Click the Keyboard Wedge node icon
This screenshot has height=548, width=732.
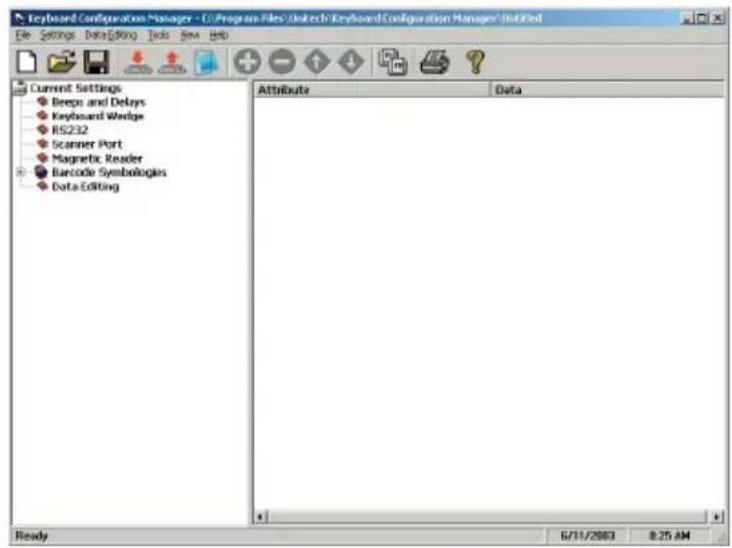tap(42, 115)
